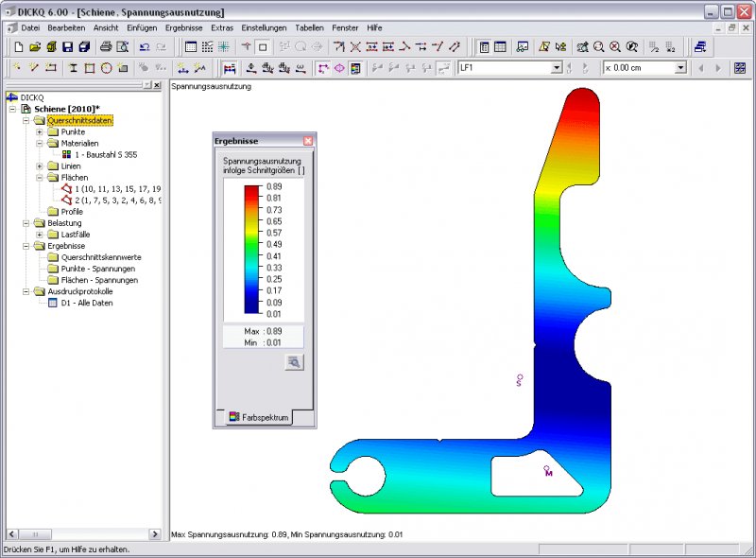Collapse the Schiene [2010] tree node
756x558 pixels.
click(x=13, y=109)
